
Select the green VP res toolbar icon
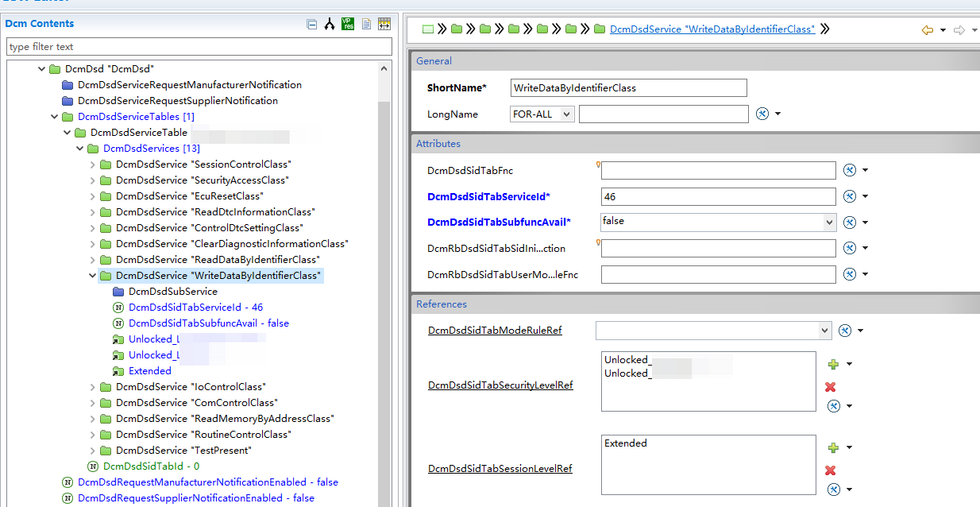click(x=347, y=24)
